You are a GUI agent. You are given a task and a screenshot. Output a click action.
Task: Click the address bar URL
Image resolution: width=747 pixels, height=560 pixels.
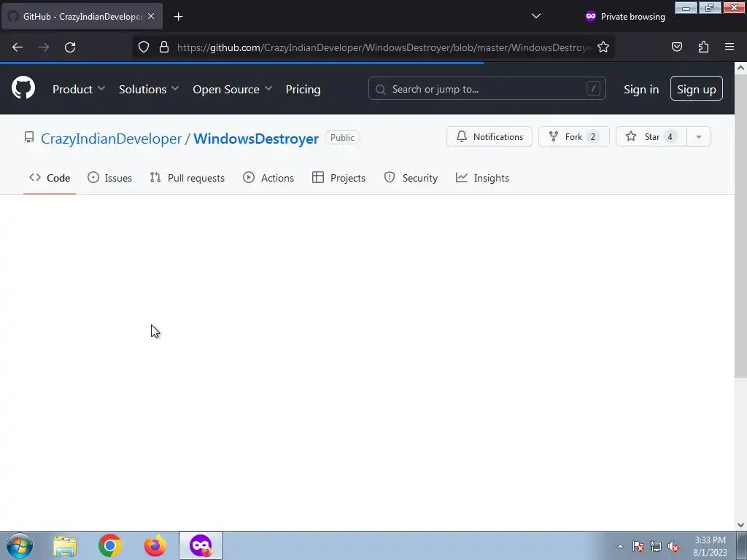384,47
